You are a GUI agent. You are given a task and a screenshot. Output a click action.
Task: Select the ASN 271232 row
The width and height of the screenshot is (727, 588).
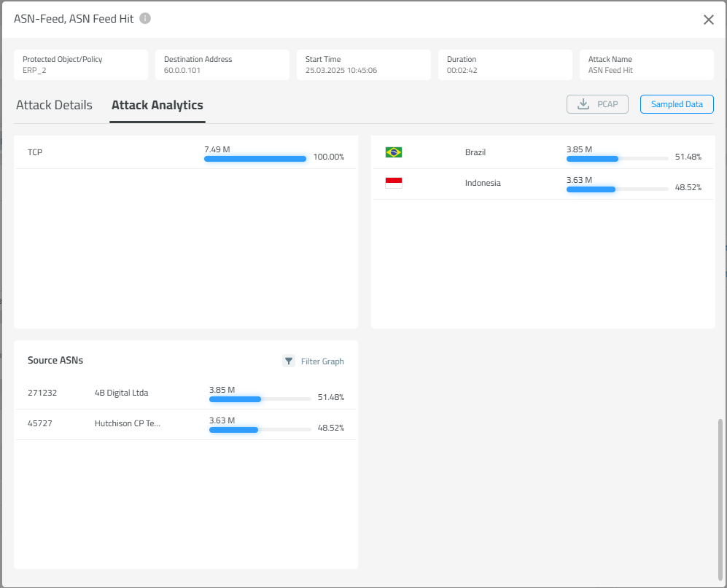pyautogui.click(x=42, y=393)
